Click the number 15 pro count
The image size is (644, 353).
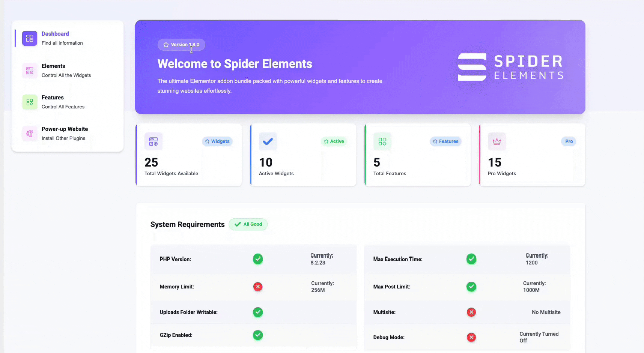click(495, 162)
